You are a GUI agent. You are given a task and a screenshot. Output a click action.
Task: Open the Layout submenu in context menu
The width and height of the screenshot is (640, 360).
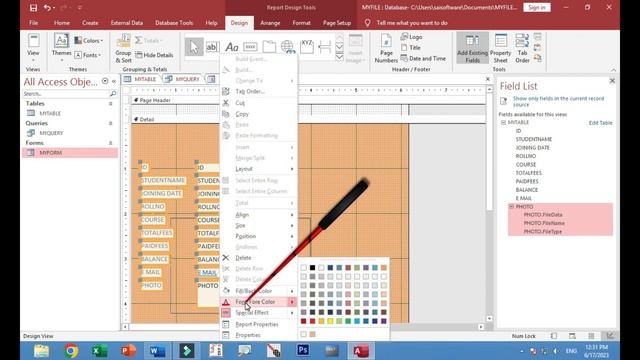258,169
